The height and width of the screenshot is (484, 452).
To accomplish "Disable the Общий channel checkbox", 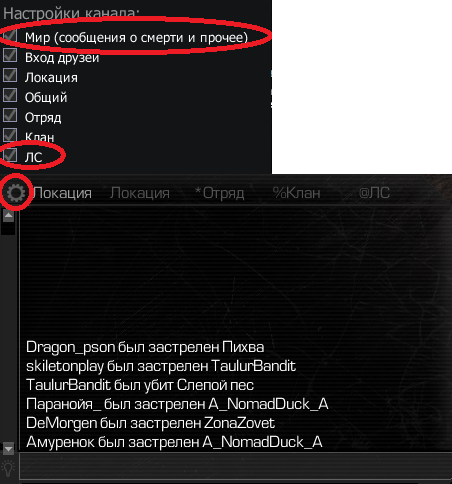I will (10, 95).
